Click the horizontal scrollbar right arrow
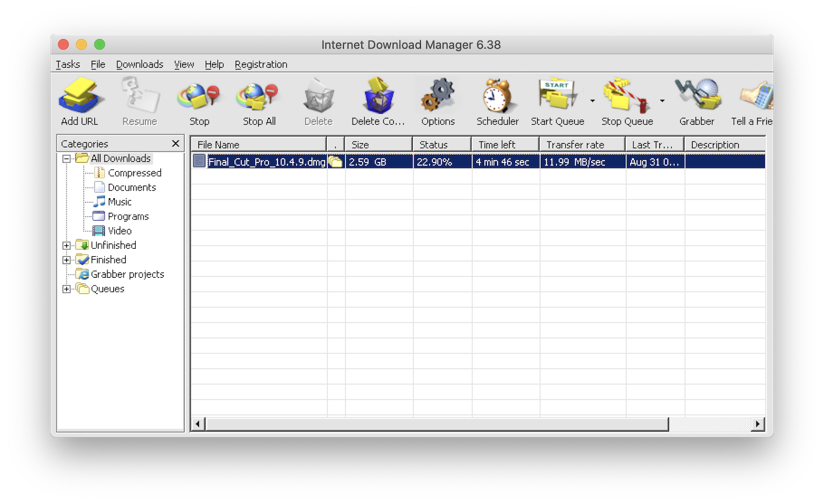The image size is (824, 504). click(x=758, y=424)
